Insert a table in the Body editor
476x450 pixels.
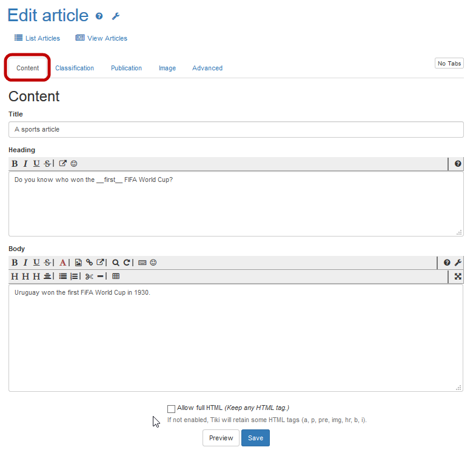pyautogui.click(x=116, y=277)
